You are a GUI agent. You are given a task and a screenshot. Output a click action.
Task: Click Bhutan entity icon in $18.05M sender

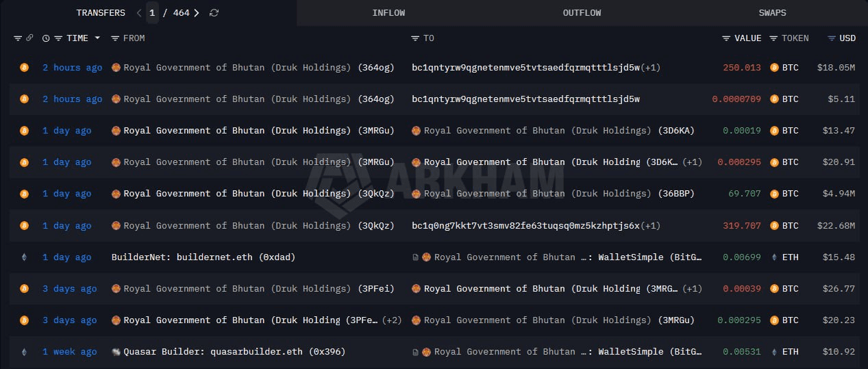click(116, 68)
